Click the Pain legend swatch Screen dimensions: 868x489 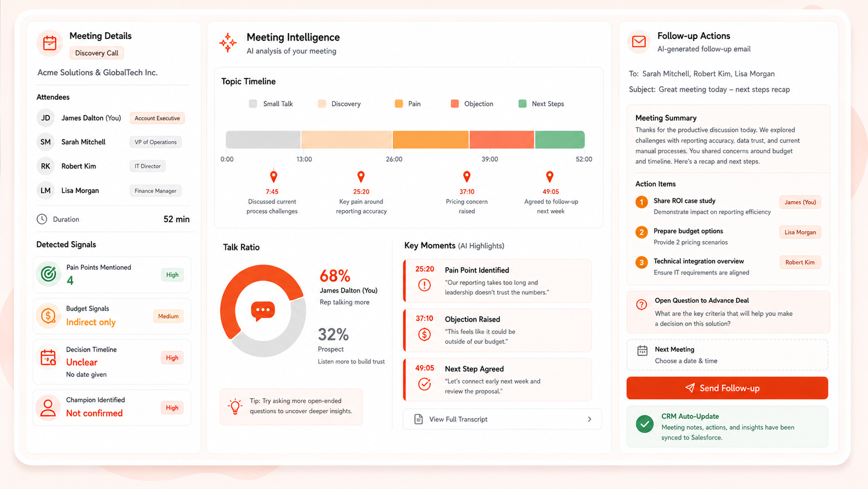tap(399, 103)
